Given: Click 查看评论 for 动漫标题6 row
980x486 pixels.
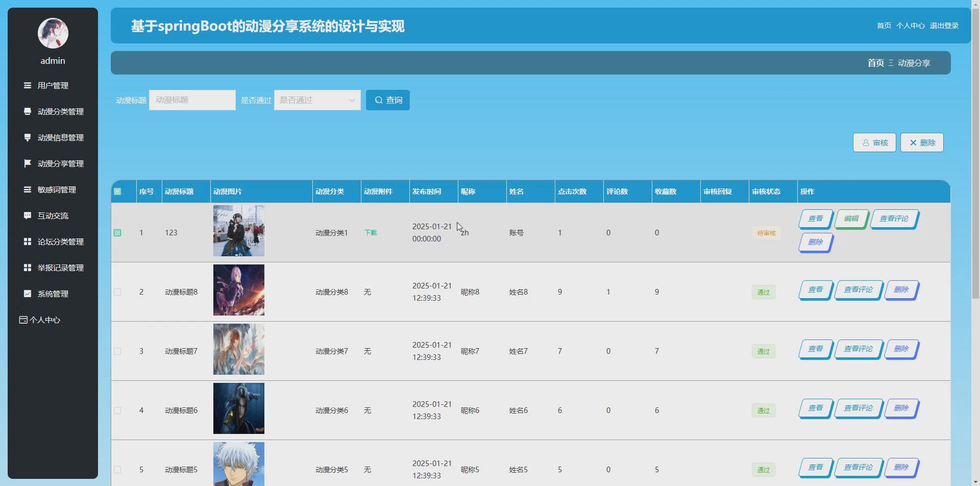Looking at the screenshot, I should coord(859,408).
